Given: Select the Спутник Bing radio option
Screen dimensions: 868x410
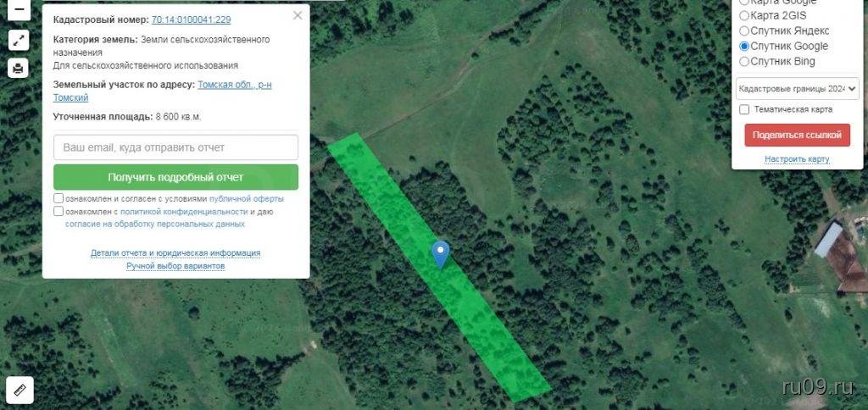Looking at the screenshot, I should [x=744, y=62].
